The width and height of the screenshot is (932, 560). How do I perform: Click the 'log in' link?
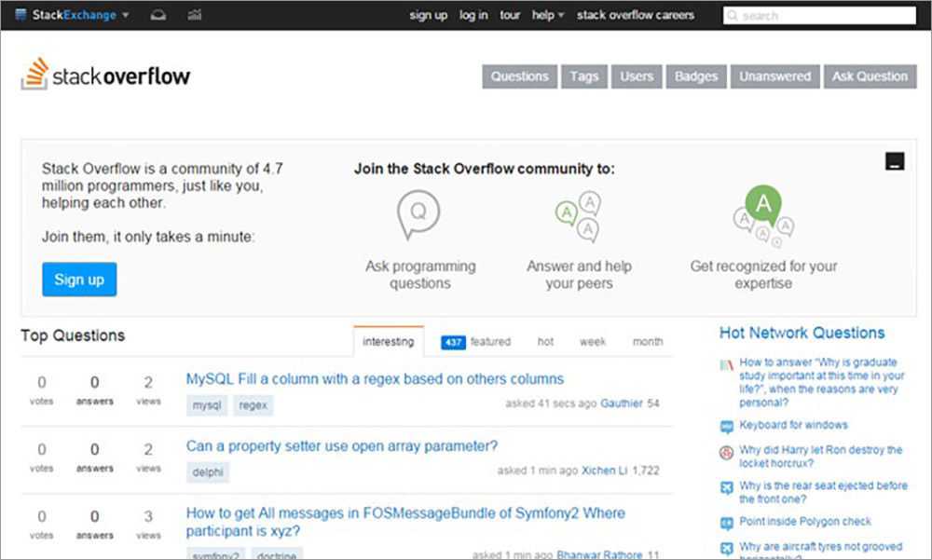tap(473, 16)
